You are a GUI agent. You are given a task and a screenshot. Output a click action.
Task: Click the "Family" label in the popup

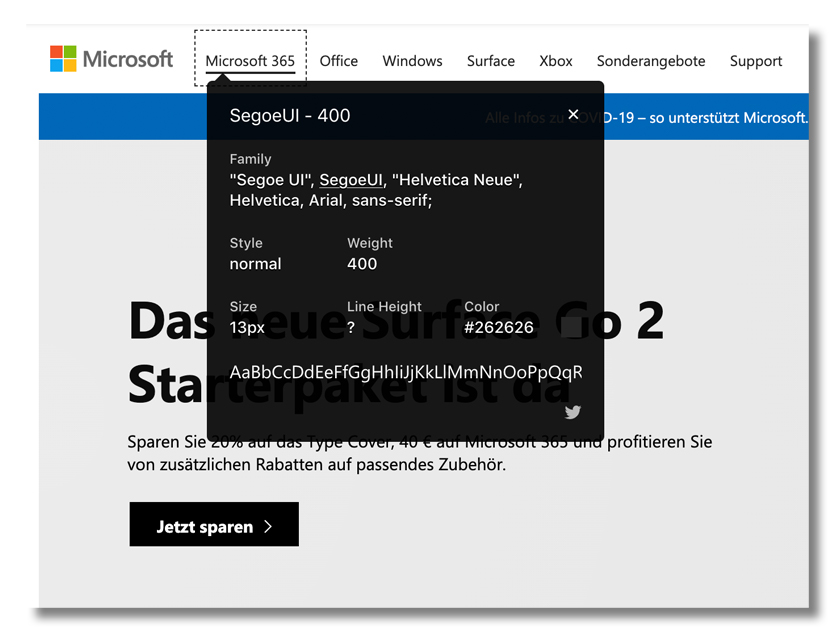tap(250, 159)
